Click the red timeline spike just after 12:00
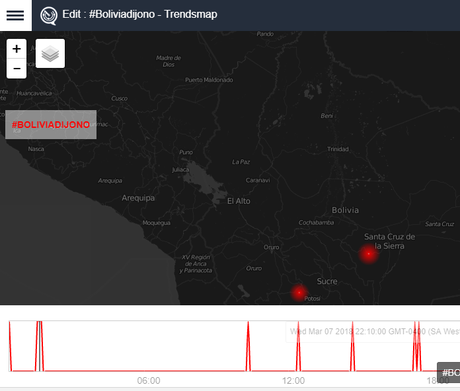Image resolution: width=460 pixels, height=391 pixels. 298,346
